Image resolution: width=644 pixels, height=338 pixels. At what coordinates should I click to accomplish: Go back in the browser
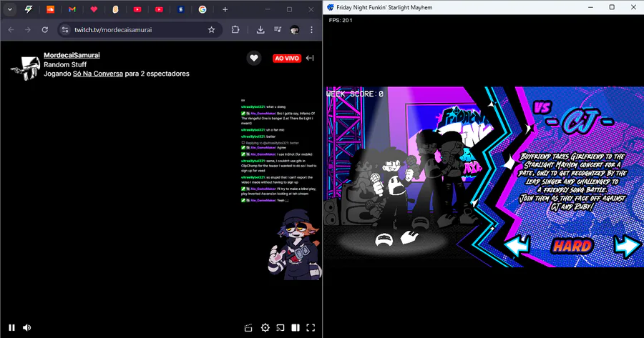[x=11, y=29]
